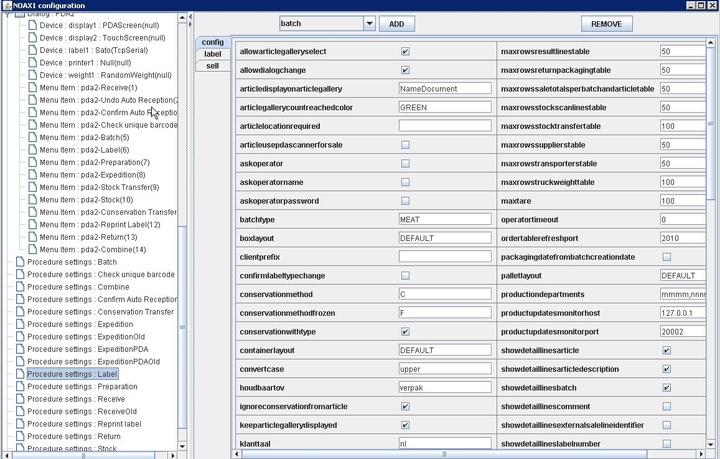Click the page icon beside Procedure settings : Combine
The image size is (720, 459).
(20, 287)
